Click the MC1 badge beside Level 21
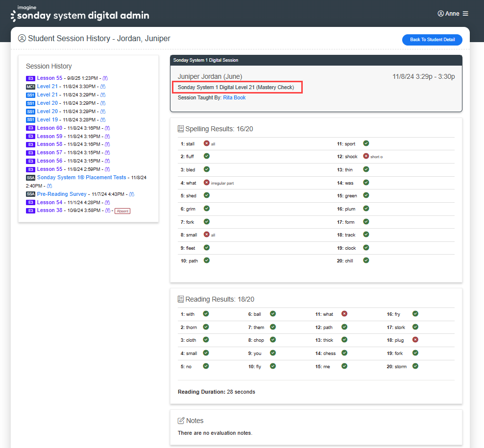The height and width of the screenshot is (448, 484). coord(30,87)
